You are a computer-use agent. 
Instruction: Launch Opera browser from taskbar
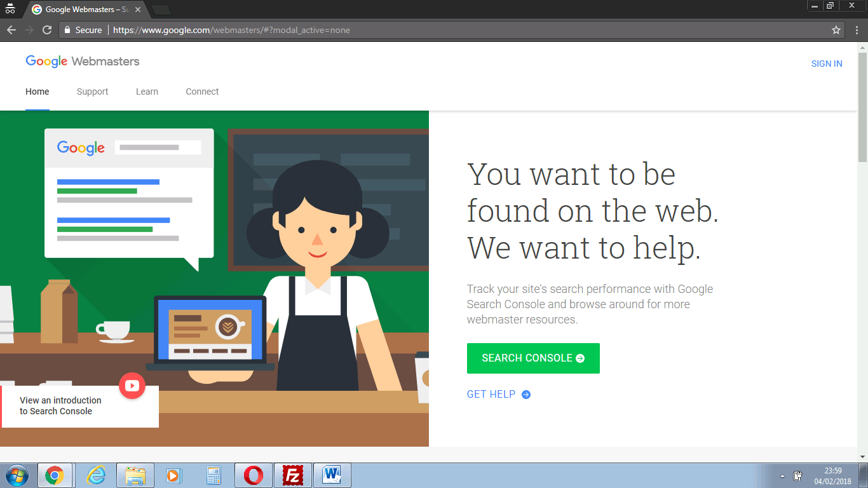point(254,475)
